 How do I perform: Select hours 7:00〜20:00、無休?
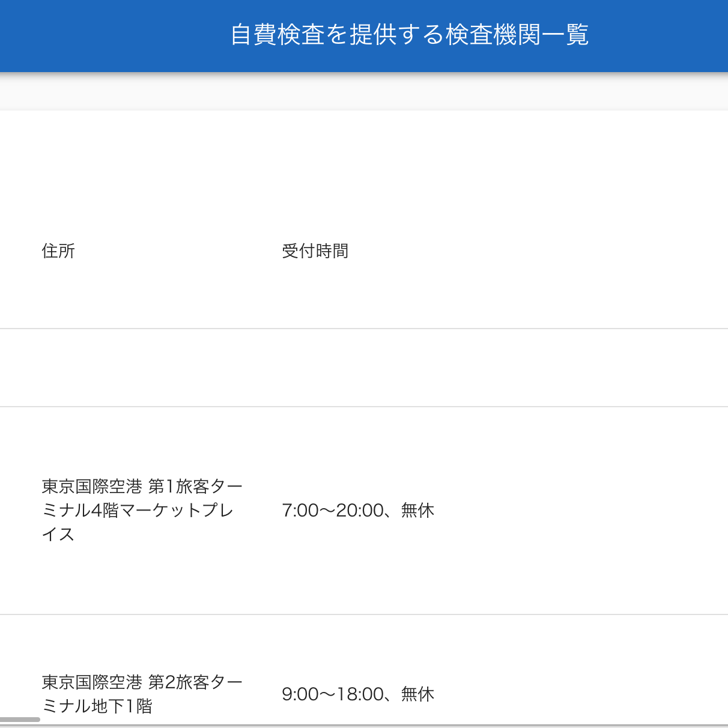click(x=358, y=510)
